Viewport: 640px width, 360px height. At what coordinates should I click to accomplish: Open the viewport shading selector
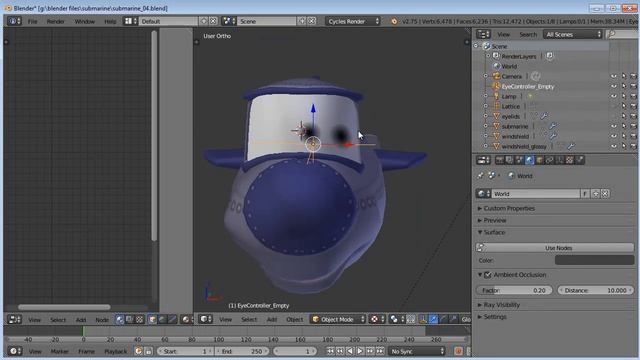(x=377, y=320)
